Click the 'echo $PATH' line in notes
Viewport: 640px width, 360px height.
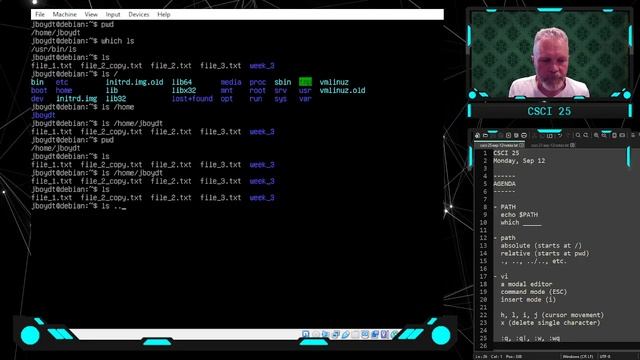(x=519, y=215)
